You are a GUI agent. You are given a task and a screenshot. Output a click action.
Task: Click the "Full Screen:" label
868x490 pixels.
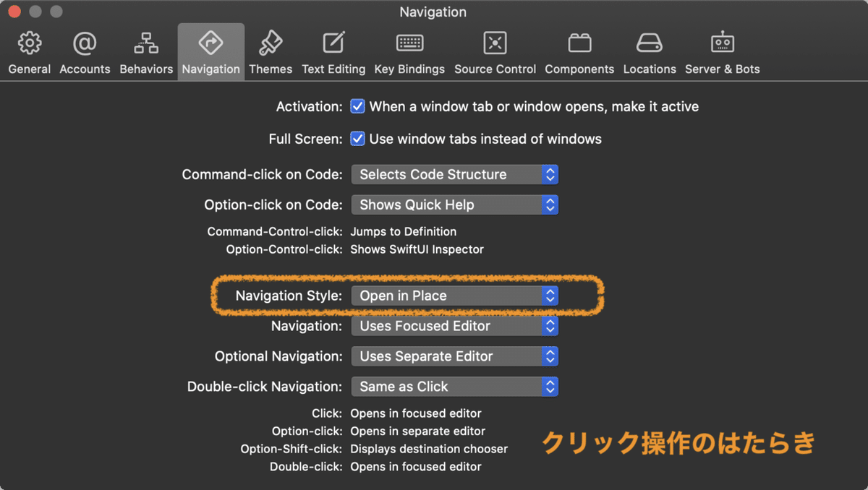click(x=305, y=138)
